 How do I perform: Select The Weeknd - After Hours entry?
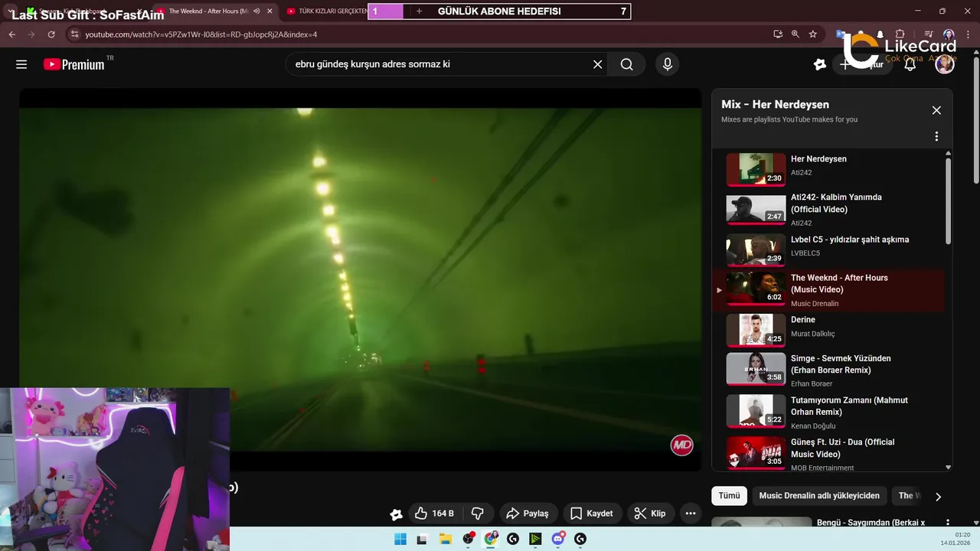[x=829, y=289]
